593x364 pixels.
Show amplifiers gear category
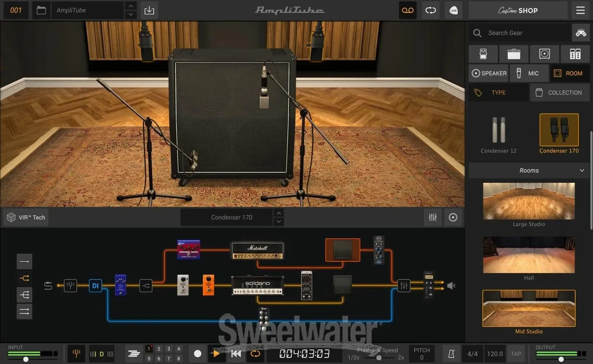click(514, 54)
